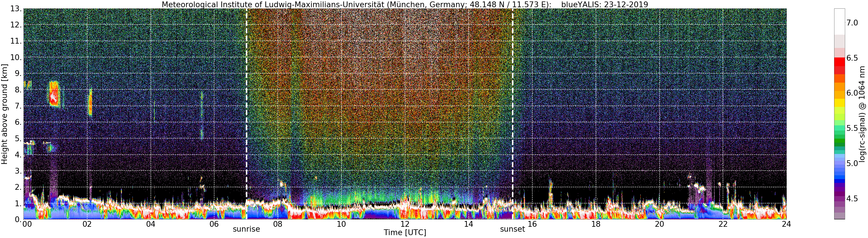Click the height axis tick "5."
The height and width of the screenshot is (238, 868).
tap(18, 138)
